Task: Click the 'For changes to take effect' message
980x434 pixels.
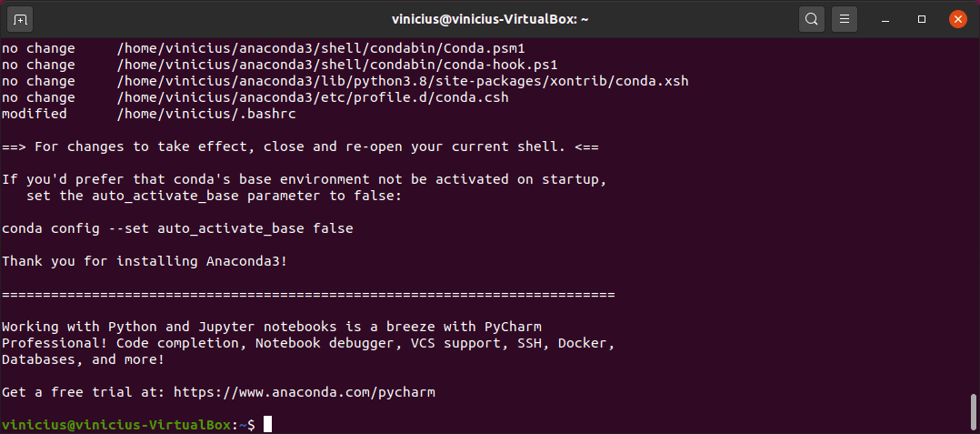Action: click(x=301, y=147)
